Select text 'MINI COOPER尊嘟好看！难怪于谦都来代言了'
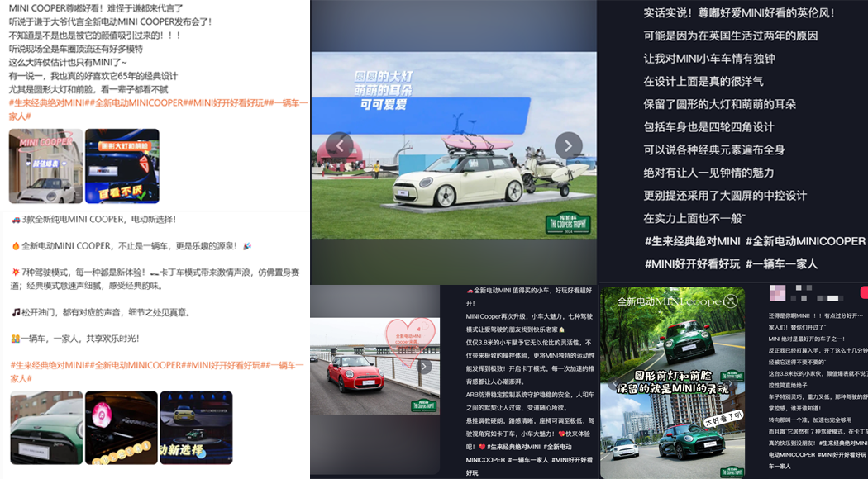 [x=96, y=8]
